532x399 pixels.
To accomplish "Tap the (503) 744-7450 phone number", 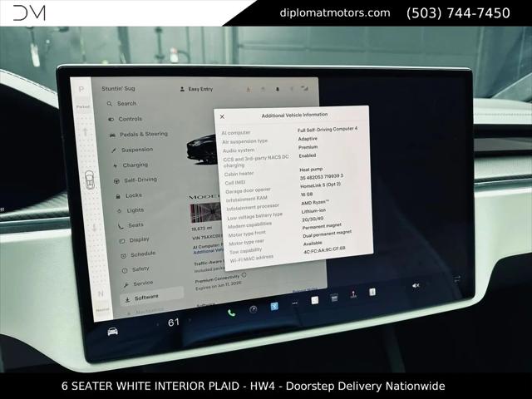I will 458,13.
